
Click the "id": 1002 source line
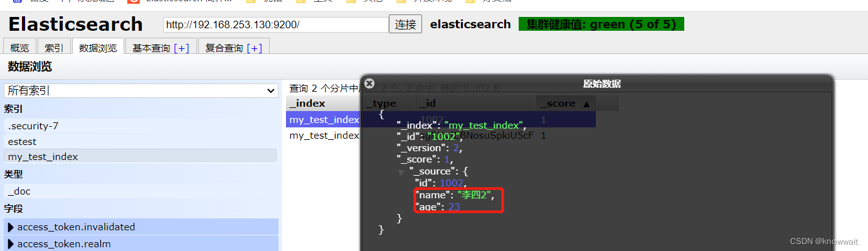[442, 183]
